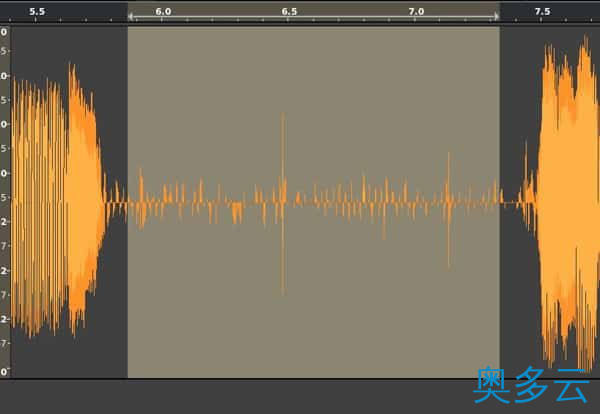
Task: Click the 7.0 mark on the time ruler
Action: [x=416, y=11]
